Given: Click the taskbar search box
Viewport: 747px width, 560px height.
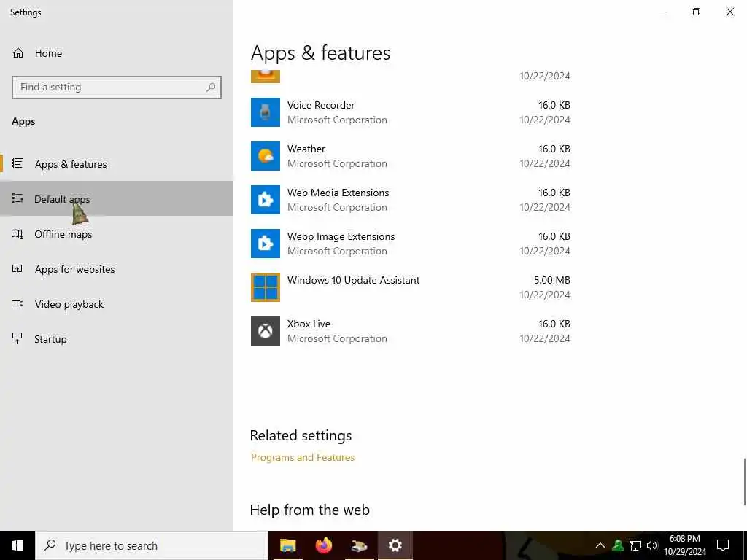Looking at the screenshot, I should (152, 545).
